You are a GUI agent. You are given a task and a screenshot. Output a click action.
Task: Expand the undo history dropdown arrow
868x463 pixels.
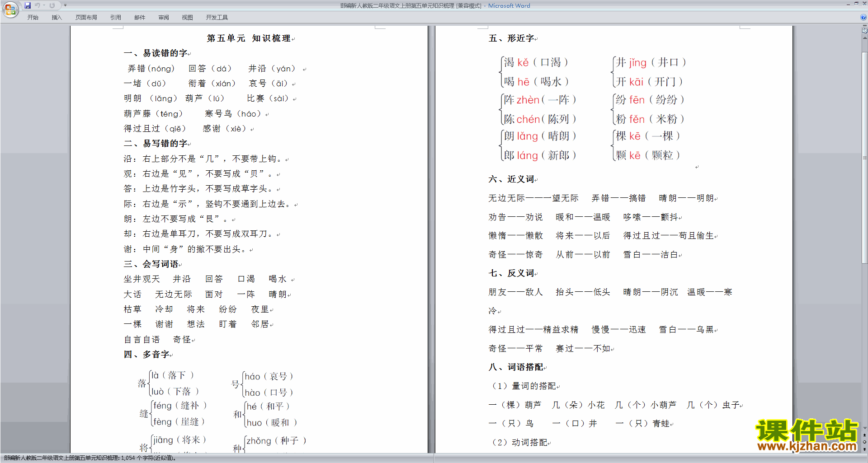pos(44,5)
